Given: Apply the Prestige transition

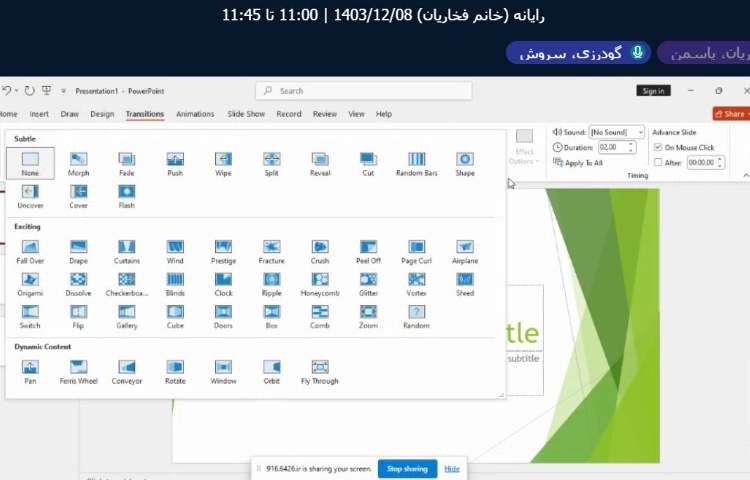Looking at the screenshot, I should 223,252.
